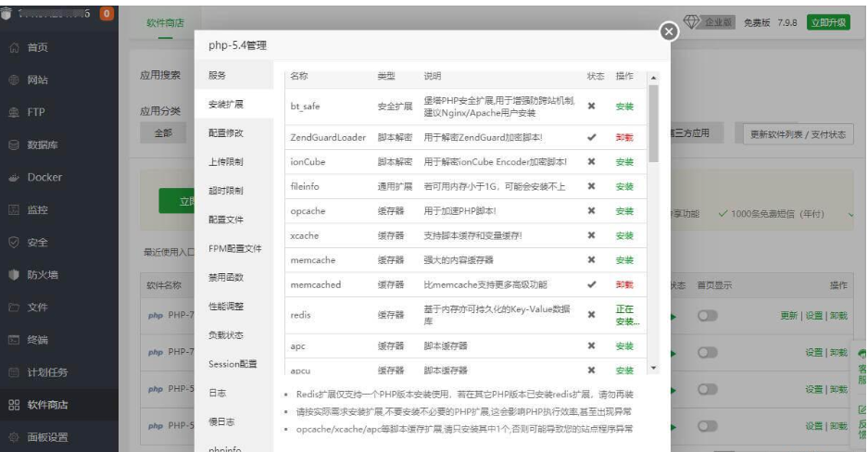Open the 上传限制 tab
The height and width of the screenshot is (452, 868).
pos(234,161)
